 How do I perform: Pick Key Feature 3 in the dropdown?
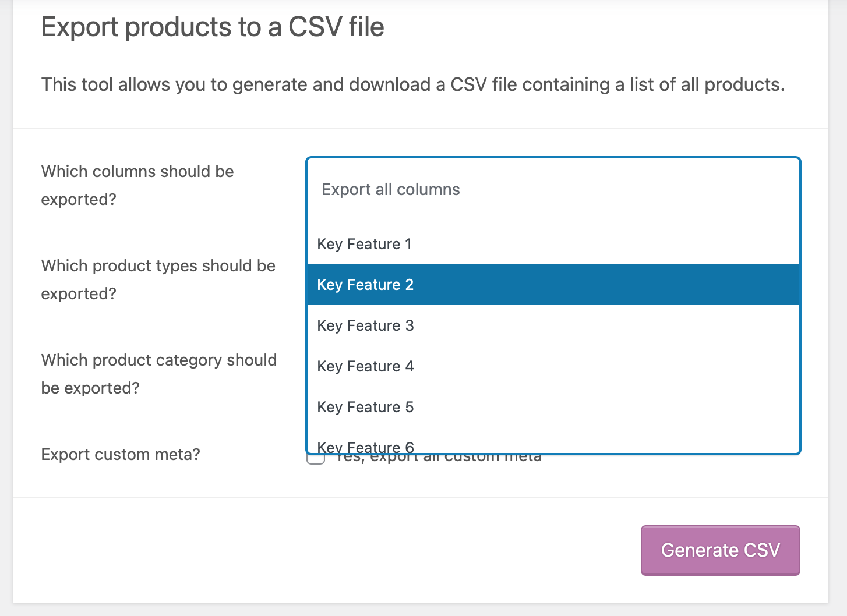click(366, 325)
